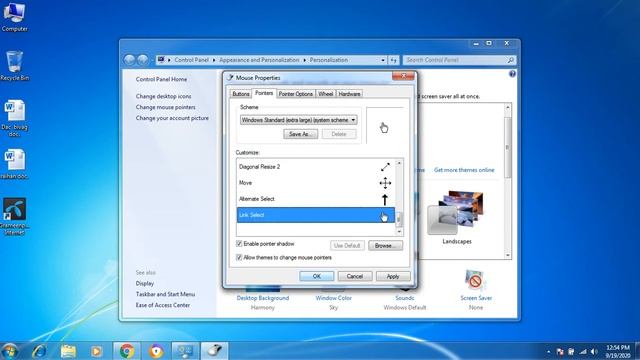Click the refresh button beside address bar
640x360 pixels.
pos(393,60)
